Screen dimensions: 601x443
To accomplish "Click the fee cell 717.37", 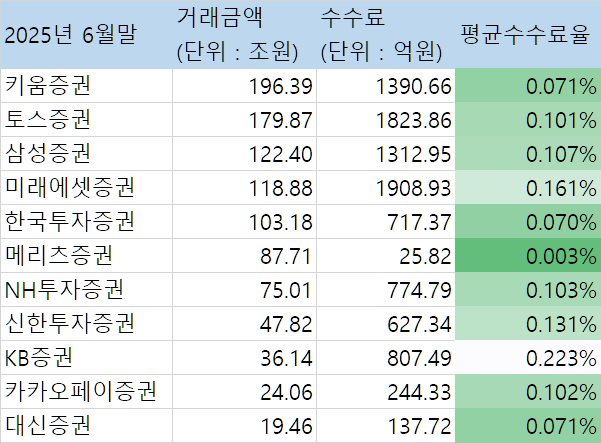I will [x=386, y=222].
